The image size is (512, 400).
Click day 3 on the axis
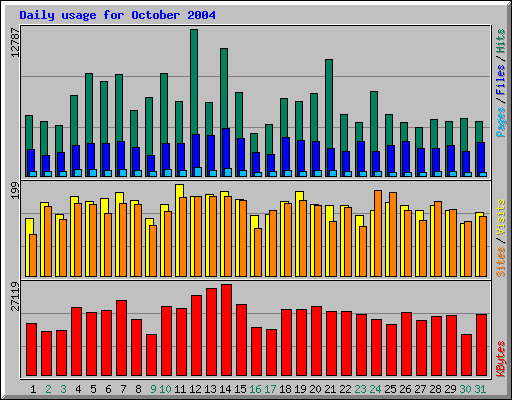coord(63,389)
